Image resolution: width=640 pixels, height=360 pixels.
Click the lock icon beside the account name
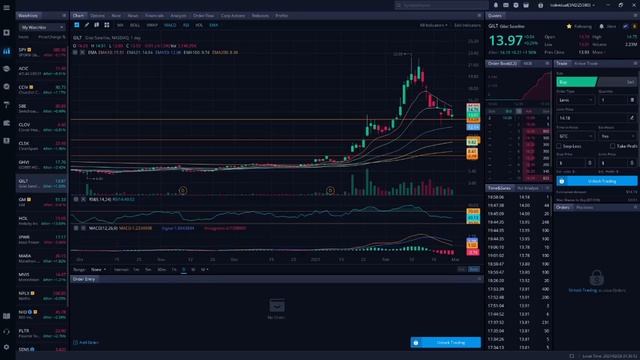[x=540, y=5]
